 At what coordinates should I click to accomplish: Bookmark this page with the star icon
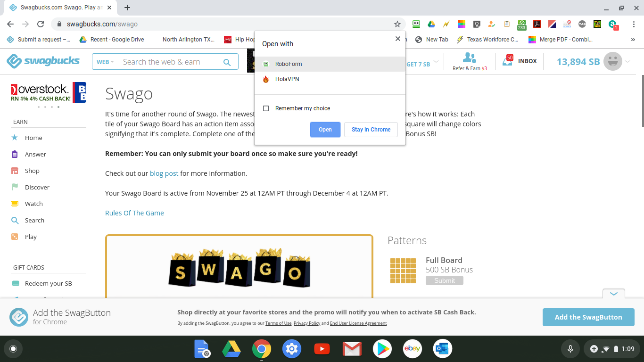click(397, 24)
